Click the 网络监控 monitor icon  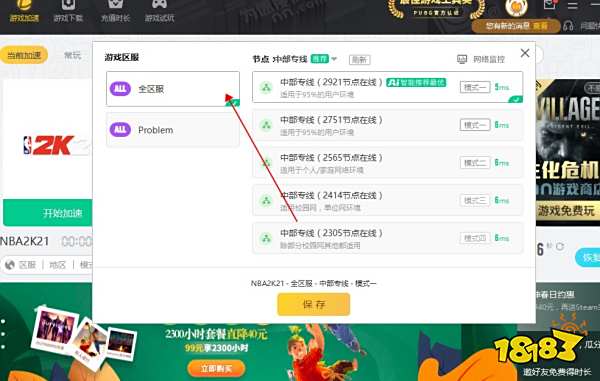pyautogui.click(x=462, y=59)
